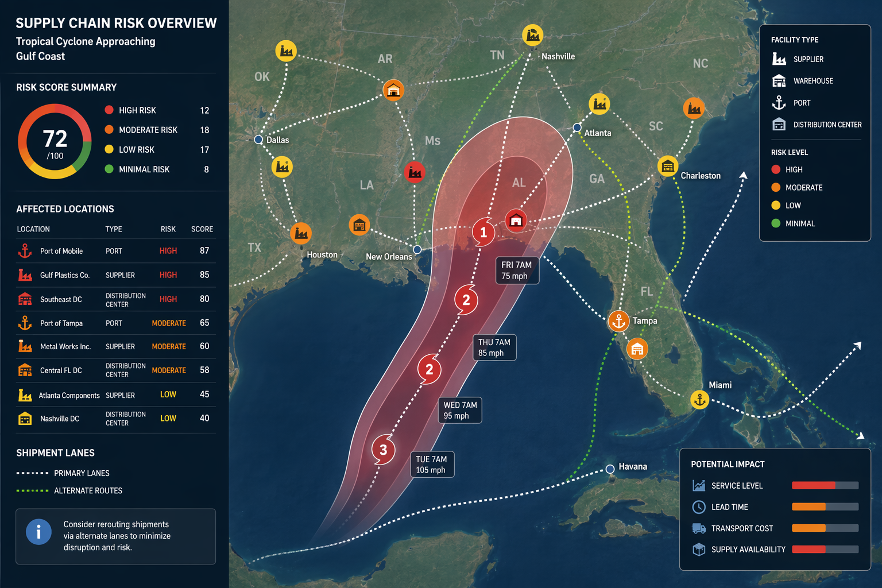Screen dimensions: 882x588
Task: Click the blue info icon in the tip box
Action: (38, 532)
